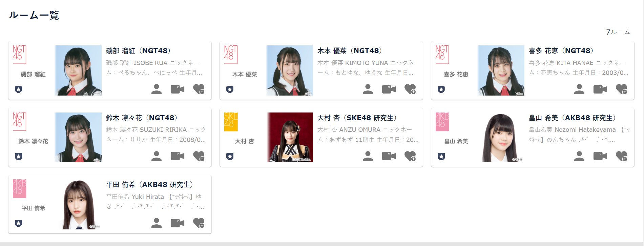Follow 木本 優菜 with heart-plus icon

click(x=410, y=89)
